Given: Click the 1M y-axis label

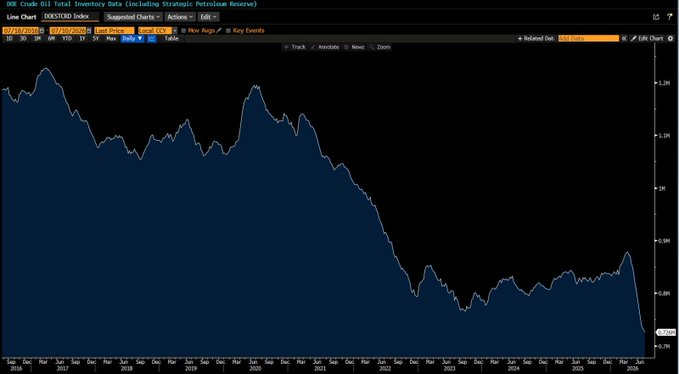Looking at the screenshot, I should 663,189.
